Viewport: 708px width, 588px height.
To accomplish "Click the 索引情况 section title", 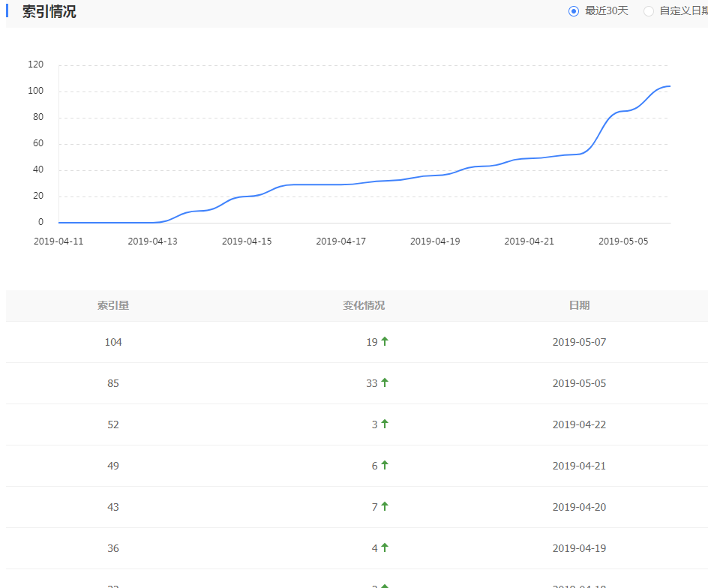I will pos(49,11).
